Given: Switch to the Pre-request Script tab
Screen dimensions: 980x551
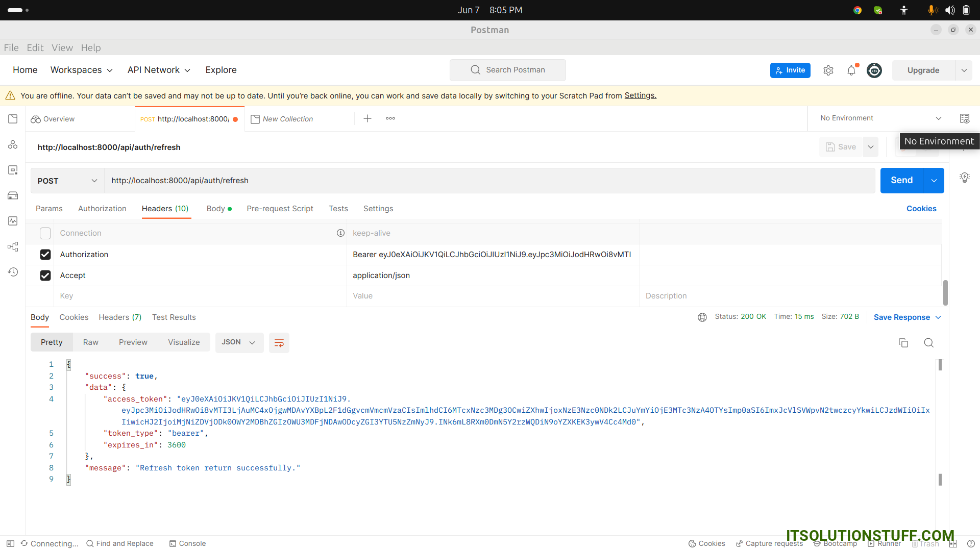Looking at the screenshot, I should (x=280, y=209).
